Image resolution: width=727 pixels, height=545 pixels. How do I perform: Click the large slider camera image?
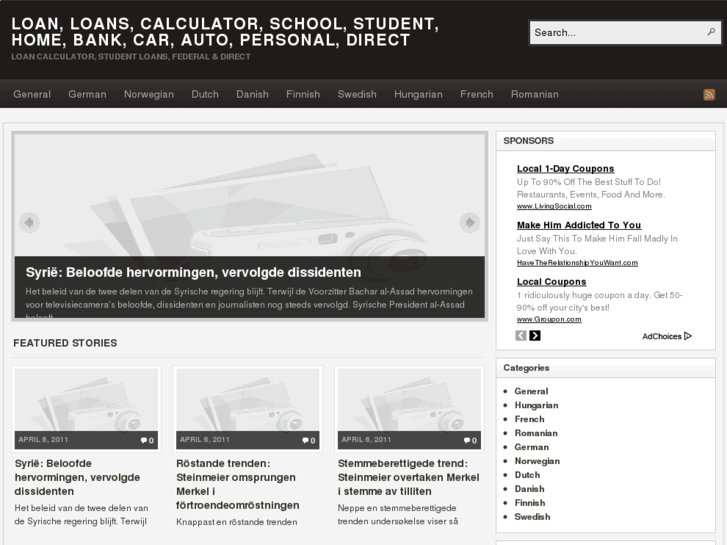(x=249, y=195)
